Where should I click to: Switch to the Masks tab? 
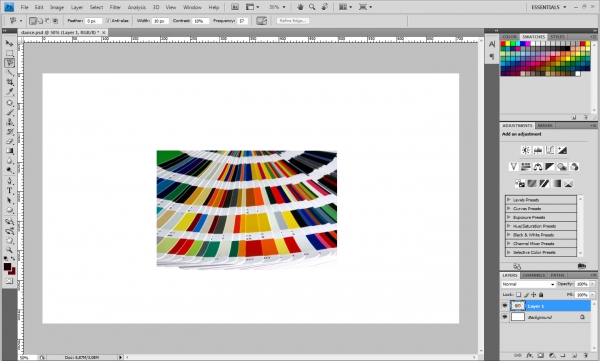[x=545, y=126]
